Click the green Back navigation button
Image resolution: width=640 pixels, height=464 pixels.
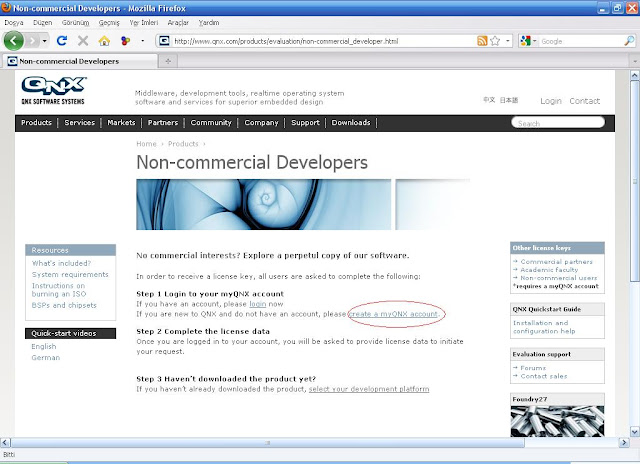pyautogui.click(x=13, y=41)
